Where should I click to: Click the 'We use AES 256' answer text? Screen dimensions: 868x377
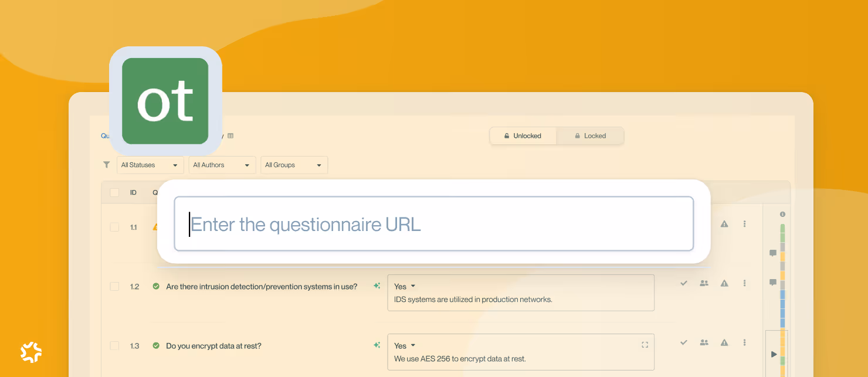pos(460,358)
